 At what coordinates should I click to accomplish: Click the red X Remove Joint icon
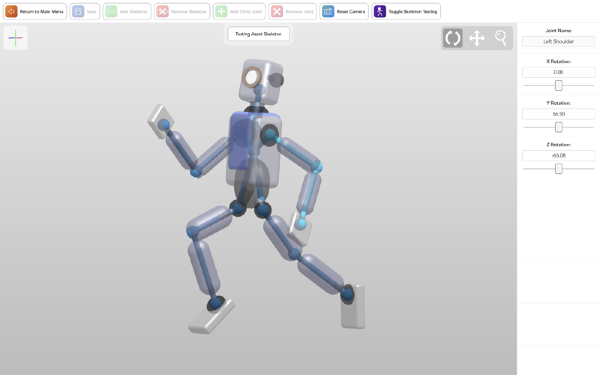(277, 11)
